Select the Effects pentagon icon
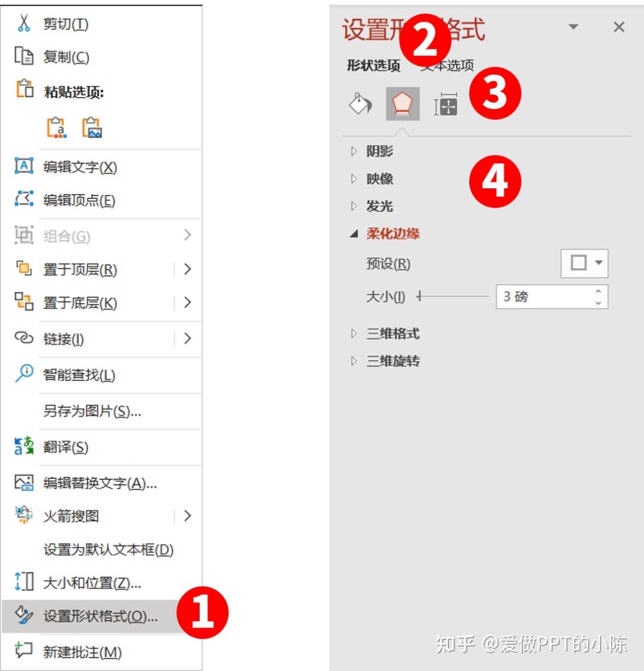Screen dimensions: 644x671 tap(402, 104)
